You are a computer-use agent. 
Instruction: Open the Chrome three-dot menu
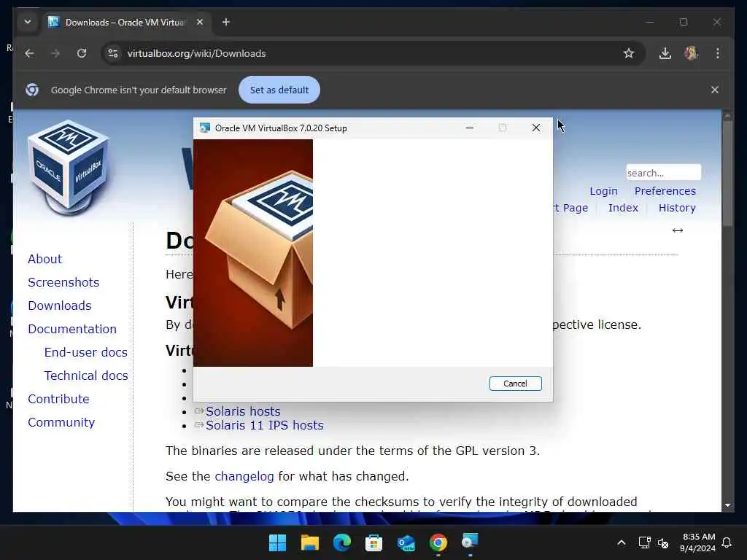[718, 53]
